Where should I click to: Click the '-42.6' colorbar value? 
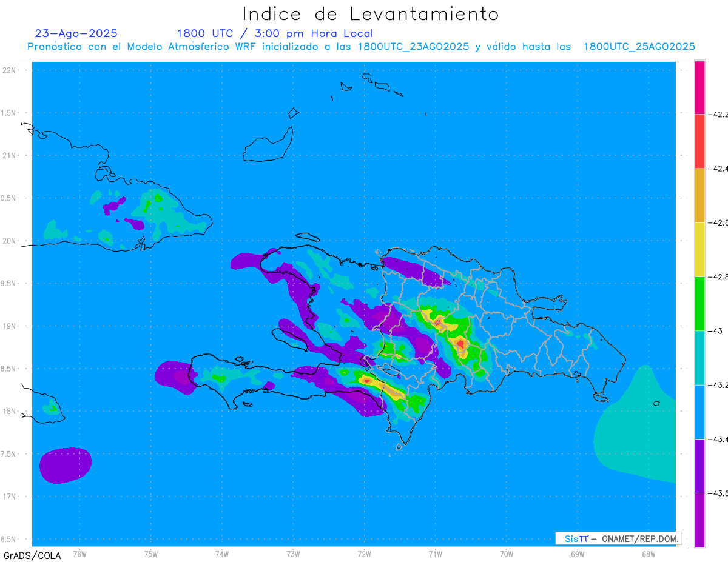[x=719, y=222]
